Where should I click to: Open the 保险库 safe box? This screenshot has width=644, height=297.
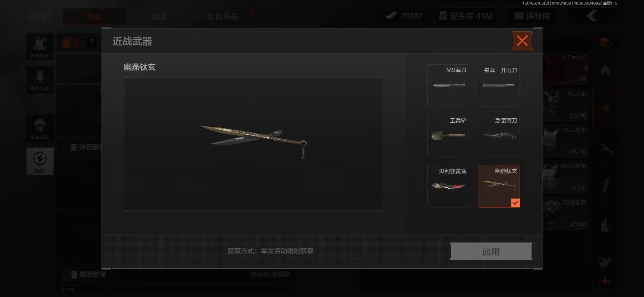pos(533,16)
